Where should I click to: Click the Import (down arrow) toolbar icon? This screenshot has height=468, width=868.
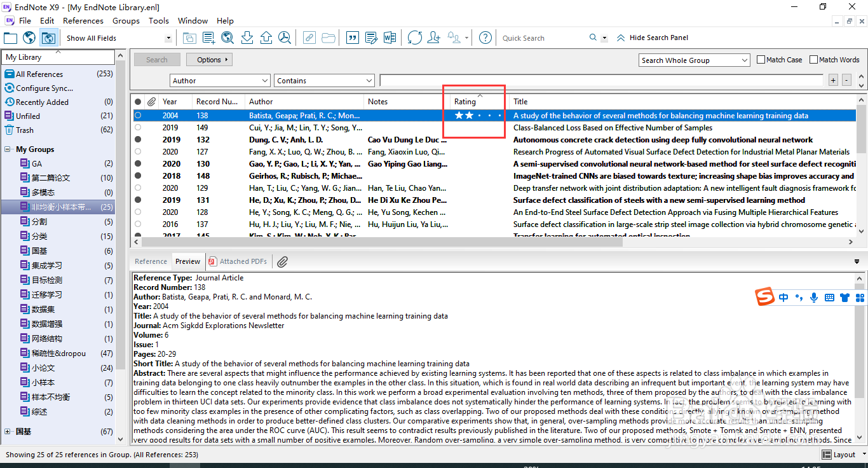point(247,38)
